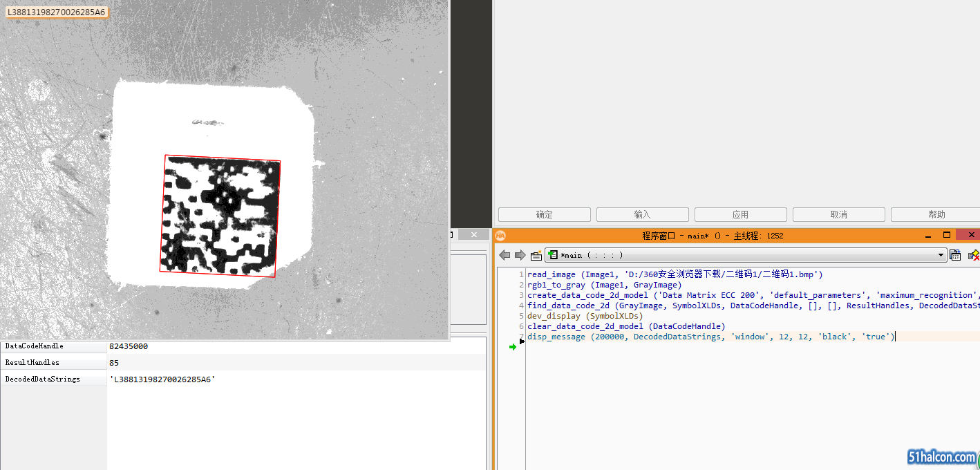
Task: Click the program window title text
Action: point(713,236)
